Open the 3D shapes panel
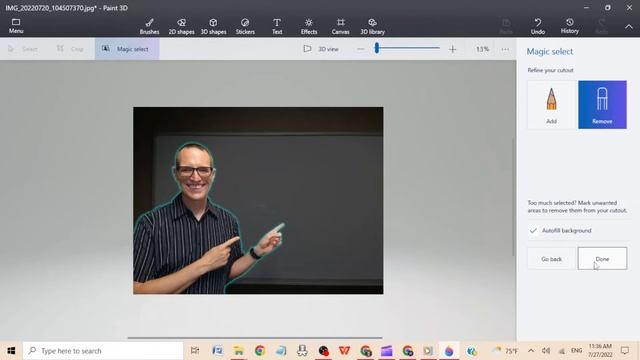Screen dimensions: 640x360 tap(213, 26)
